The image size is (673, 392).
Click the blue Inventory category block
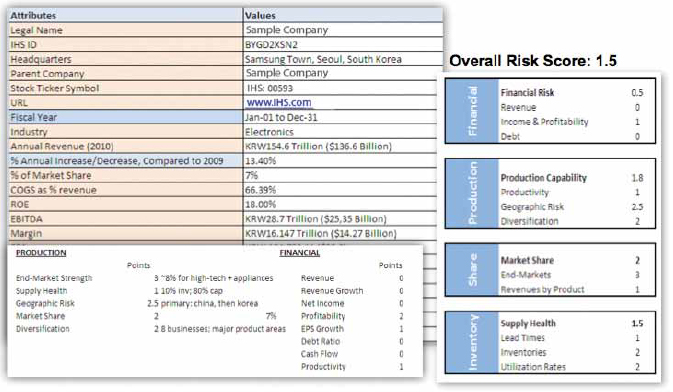click(x=472, y=342)
